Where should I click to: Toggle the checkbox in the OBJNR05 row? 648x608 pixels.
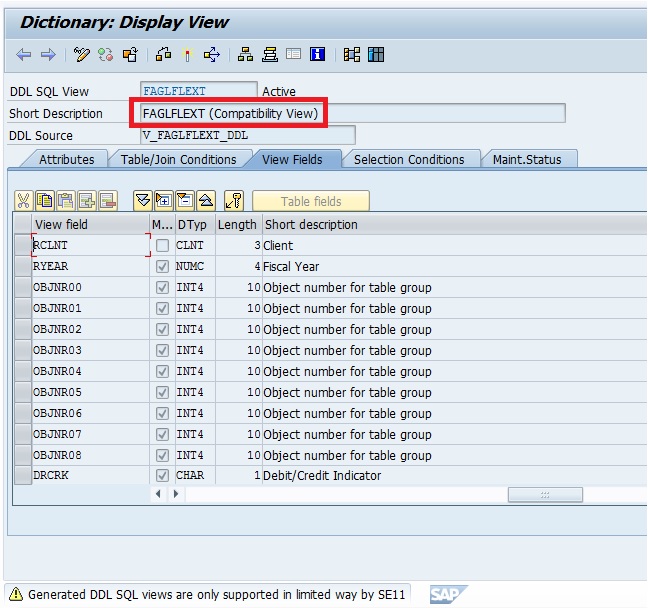tap(162, 392)
